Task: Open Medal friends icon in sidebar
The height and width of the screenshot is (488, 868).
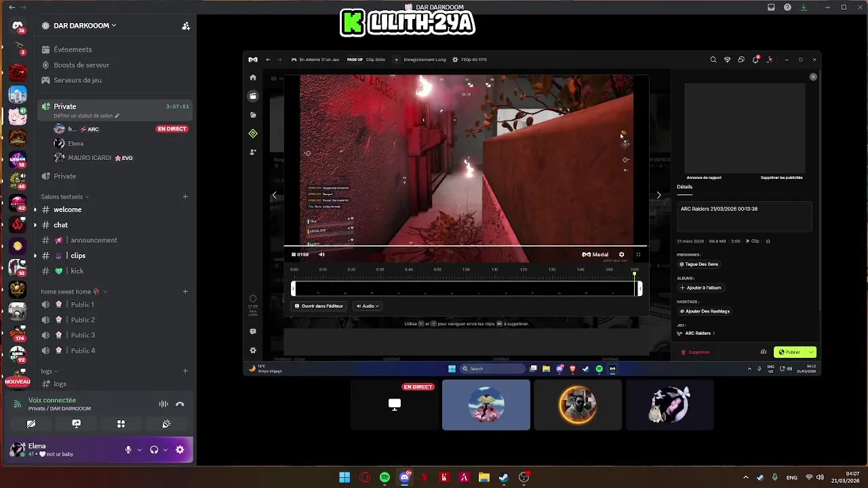Action: pyautogui.click(x=253, y=152)
